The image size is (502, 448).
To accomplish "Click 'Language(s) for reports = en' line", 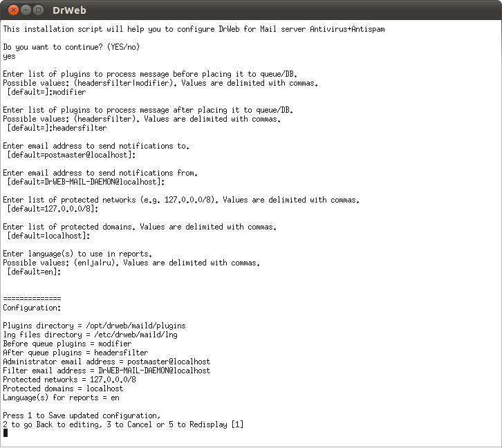I will 61,398.
